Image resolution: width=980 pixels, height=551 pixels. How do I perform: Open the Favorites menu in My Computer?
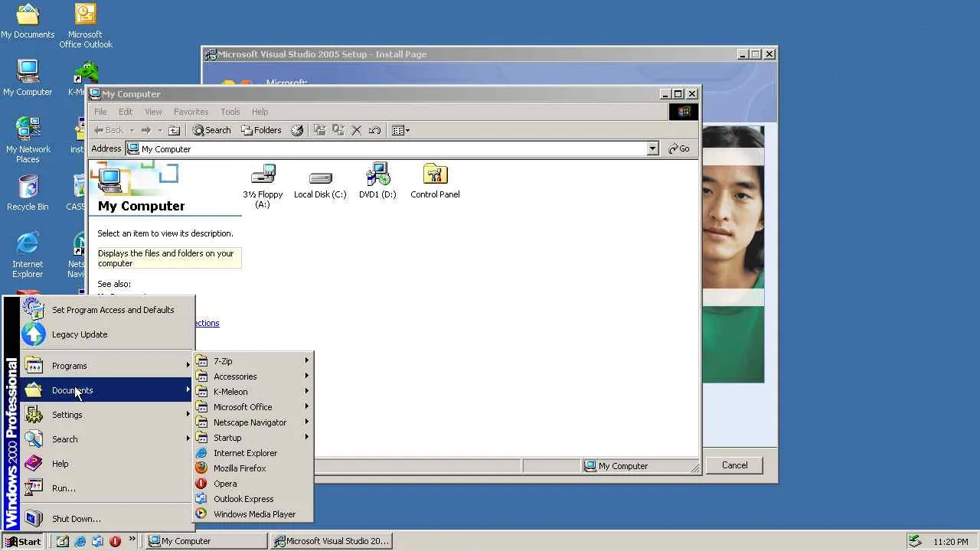tap(191, 112)
